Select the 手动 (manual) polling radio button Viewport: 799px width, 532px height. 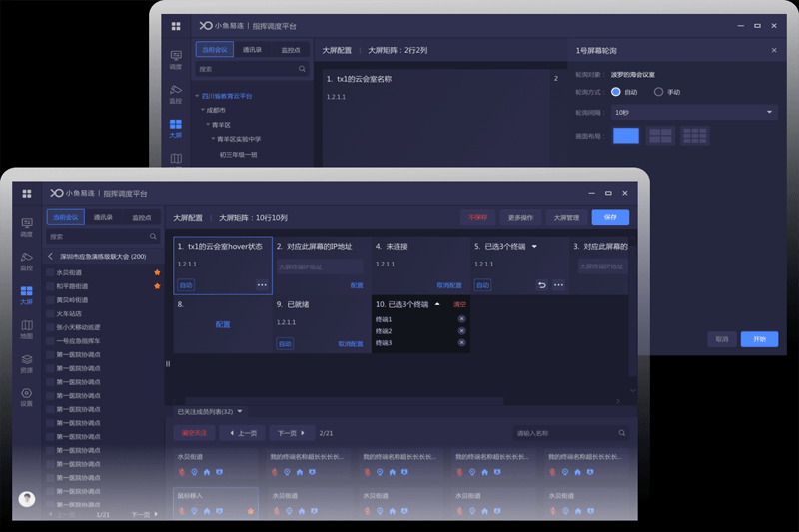[658, 92]
